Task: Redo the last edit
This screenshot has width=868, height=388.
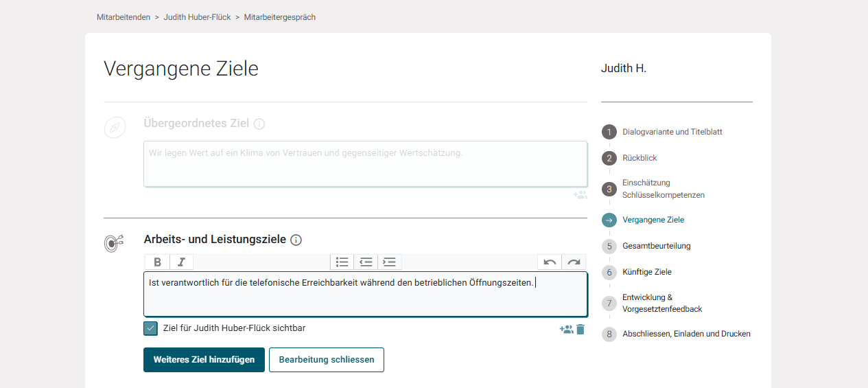Action: point(574,262)
